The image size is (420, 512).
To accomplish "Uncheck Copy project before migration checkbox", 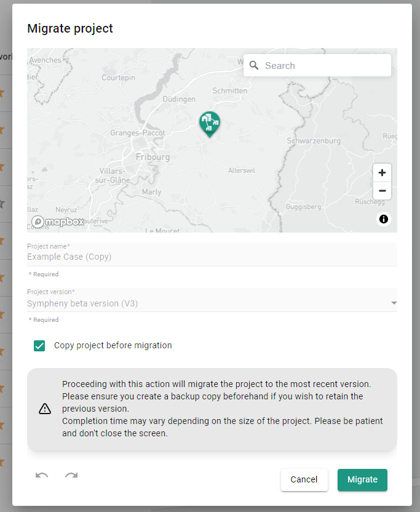I will [x=39, y=346].
